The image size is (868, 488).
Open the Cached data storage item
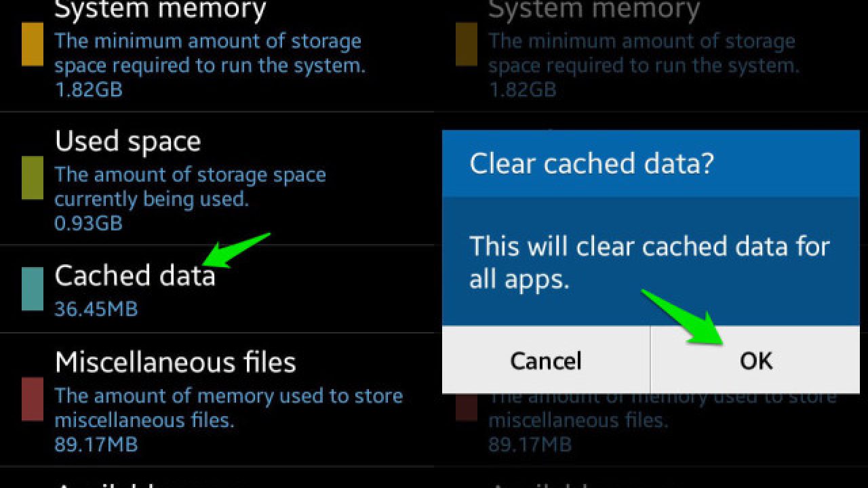pos(135,275)
